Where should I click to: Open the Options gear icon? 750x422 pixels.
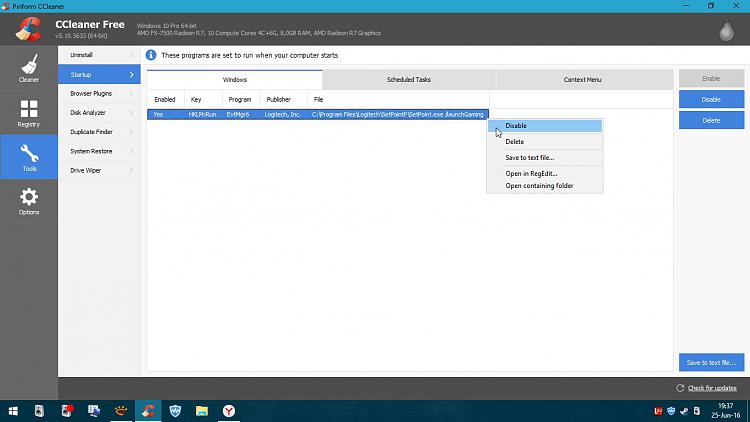(29, 197)
